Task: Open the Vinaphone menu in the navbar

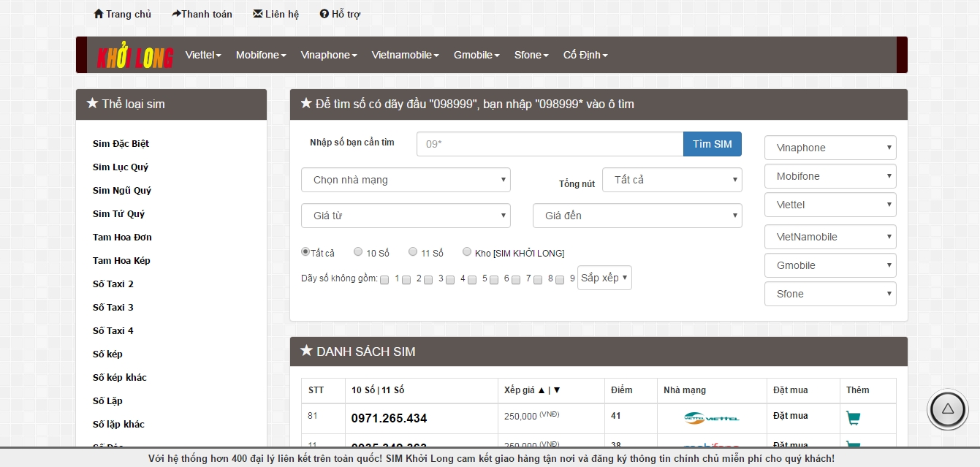Action: coord(329,55)
